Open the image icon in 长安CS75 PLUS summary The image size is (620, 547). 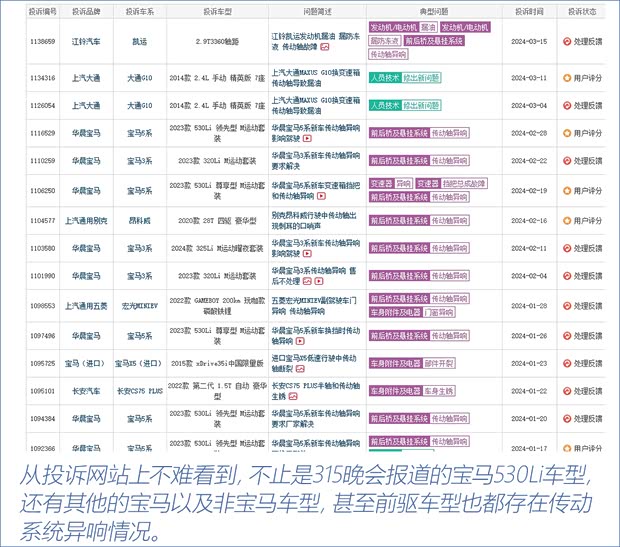coord(293,396)
